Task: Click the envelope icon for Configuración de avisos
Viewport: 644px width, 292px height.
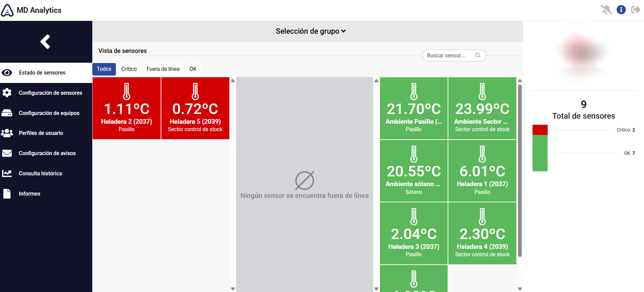Action: (7, 153)
